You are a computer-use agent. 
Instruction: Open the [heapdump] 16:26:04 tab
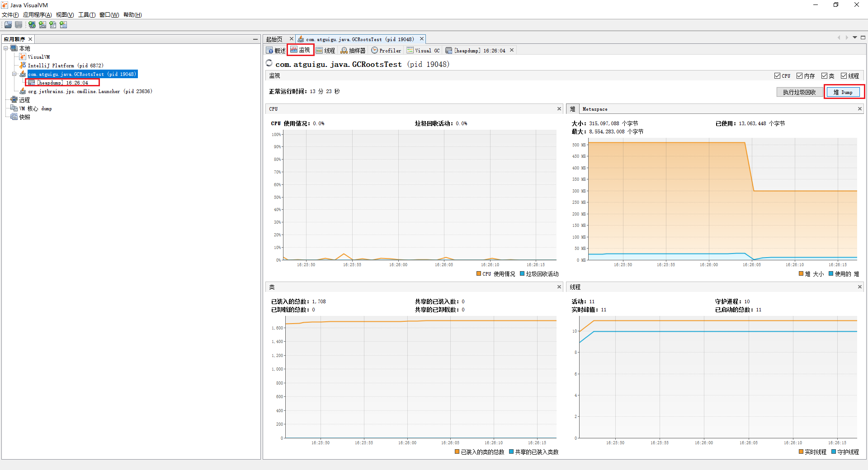(x=476, y=51)
